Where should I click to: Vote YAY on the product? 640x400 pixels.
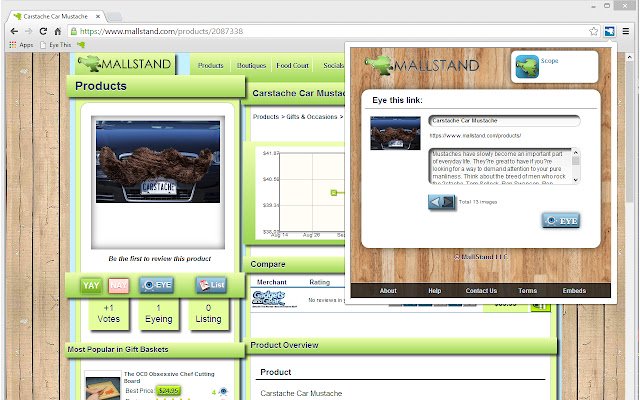click(91, 285)
